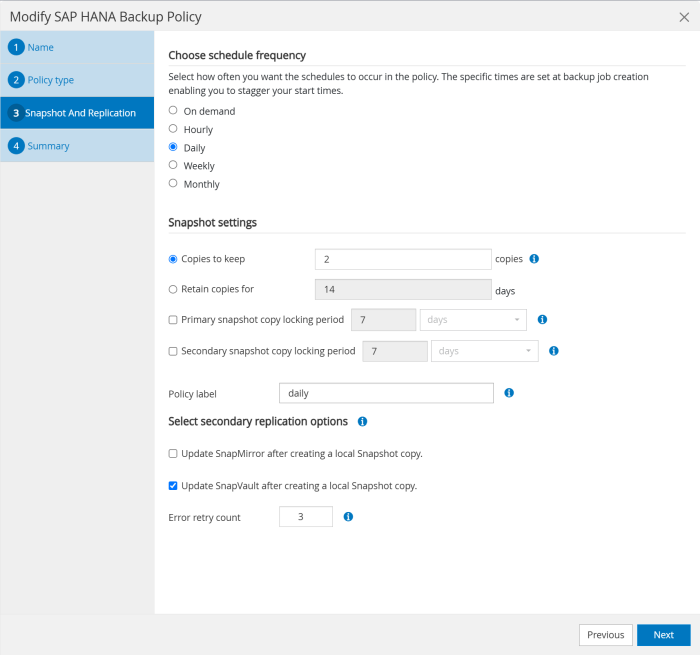Click info icon next to secondary replication options heading
Screen dimensions: 700x655
(x=362, y=421)
